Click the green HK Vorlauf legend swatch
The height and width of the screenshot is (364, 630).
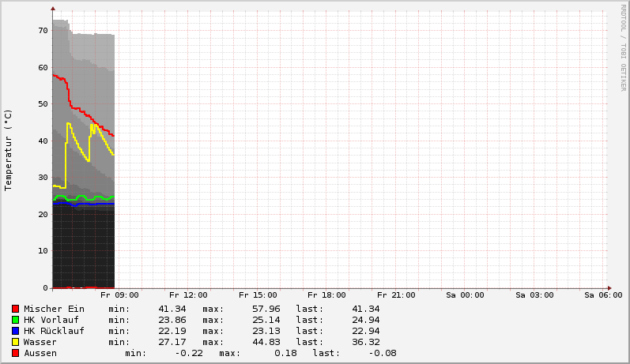(x=15, y=320)
